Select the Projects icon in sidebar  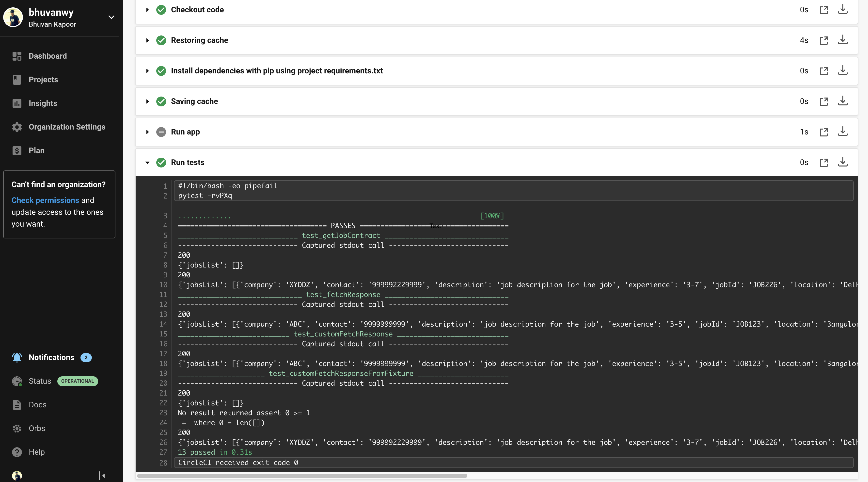tap(17, 80)
